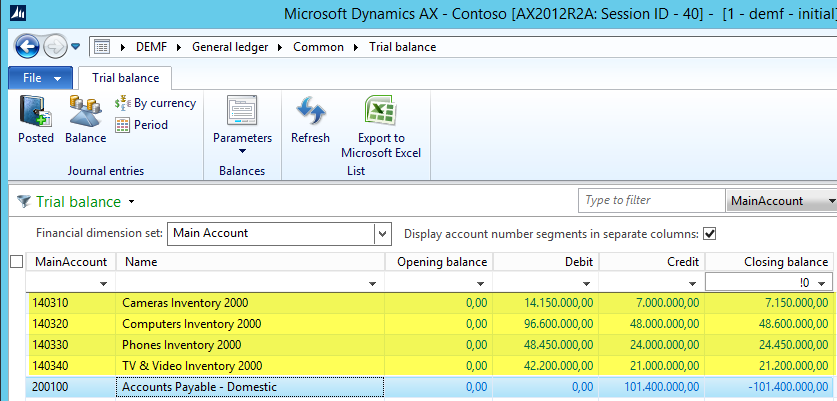
Task: Switch to the Trial balance ribbon tab
Action: tap(125, 77)
